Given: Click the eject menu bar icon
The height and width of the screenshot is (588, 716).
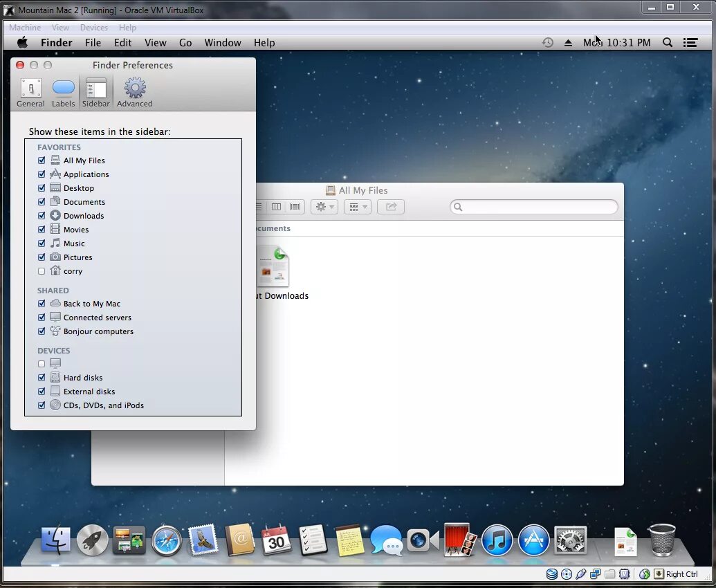Looking at the screenshot, I should 568,42.
